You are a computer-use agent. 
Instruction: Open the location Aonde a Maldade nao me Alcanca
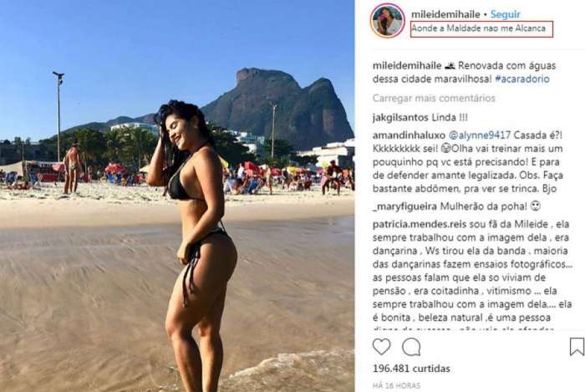tap(478, 28)
